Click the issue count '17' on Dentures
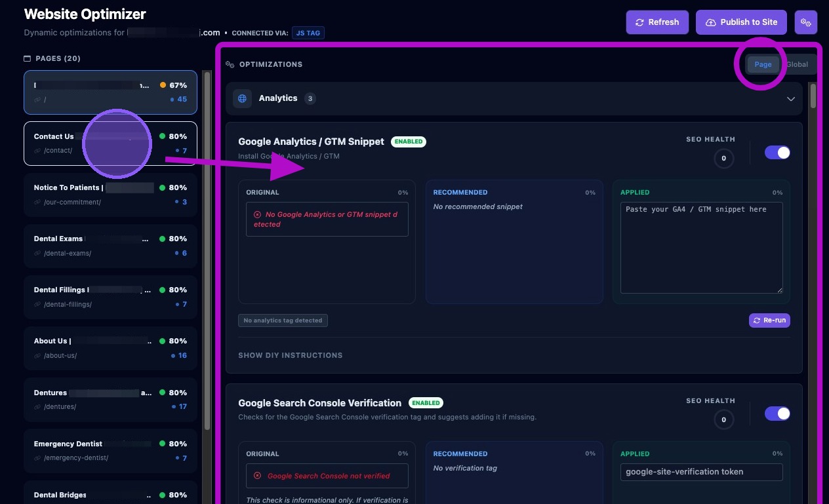Screen dimensions: 829x504 (x=182, y=406)
